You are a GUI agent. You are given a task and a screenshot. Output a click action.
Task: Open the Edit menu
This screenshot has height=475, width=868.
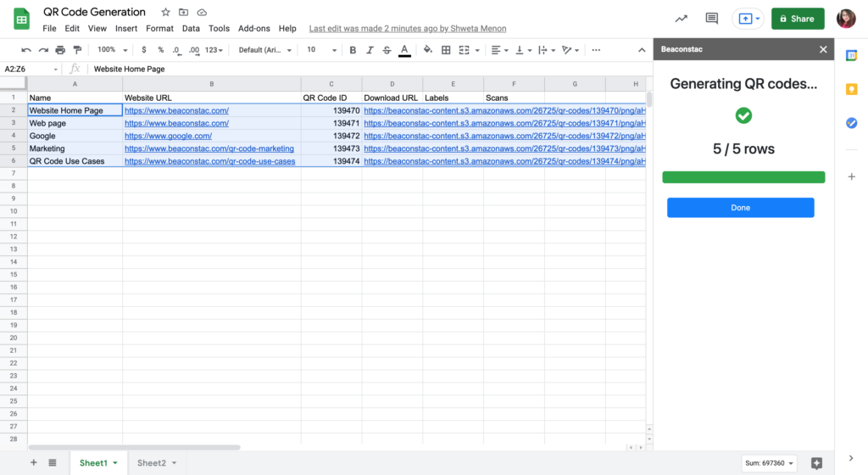[x=72, y=28]
